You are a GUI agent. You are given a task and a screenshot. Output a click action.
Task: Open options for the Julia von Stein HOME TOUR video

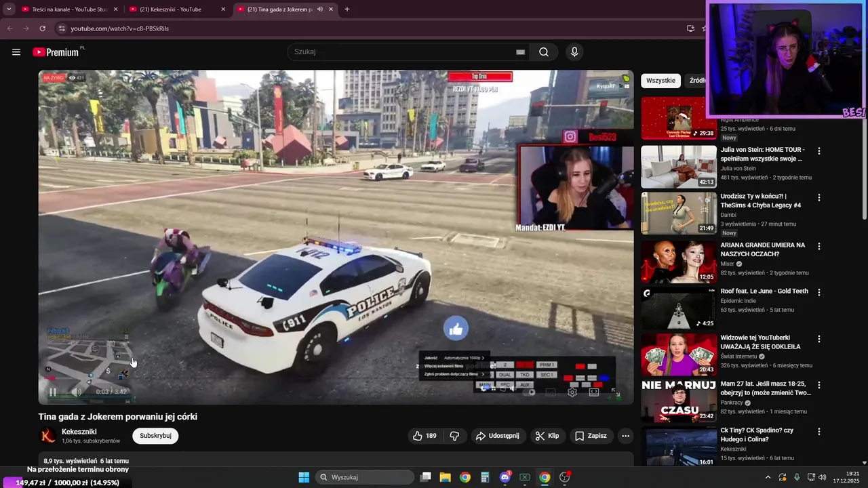point(818,151)
